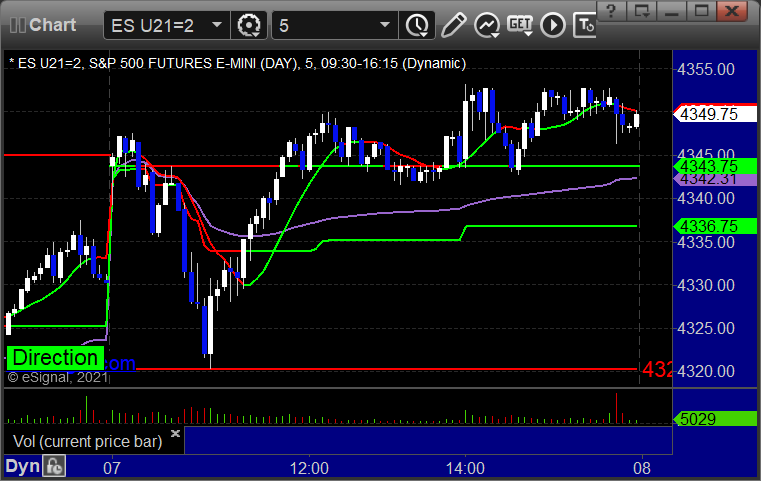Click the Vol (current price bar) label
This screenshot has width=761, height=481.
87,442
